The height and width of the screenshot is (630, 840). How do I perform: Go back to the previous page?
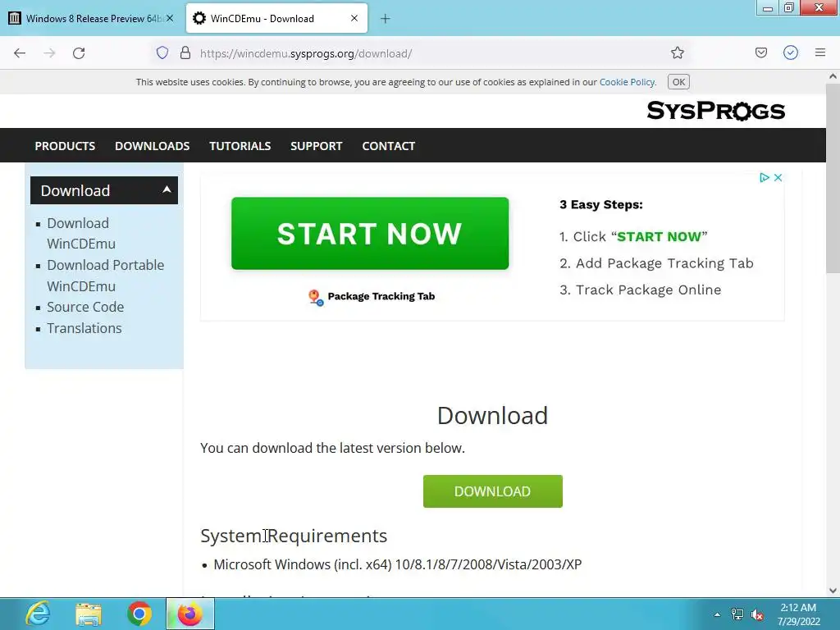[x=20, y=53]
